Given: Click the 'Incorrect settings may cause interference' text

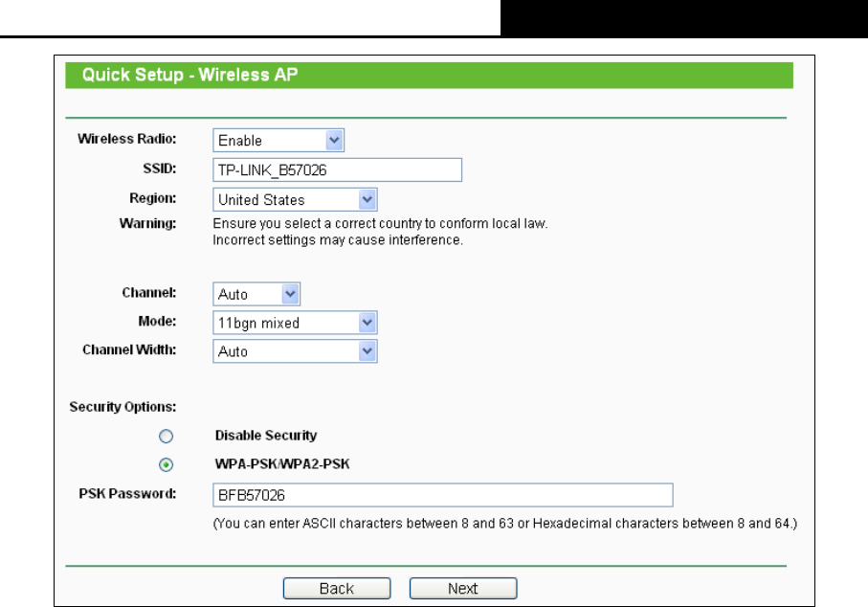Looking at the screenshot, I should click(x=338, y=240).
